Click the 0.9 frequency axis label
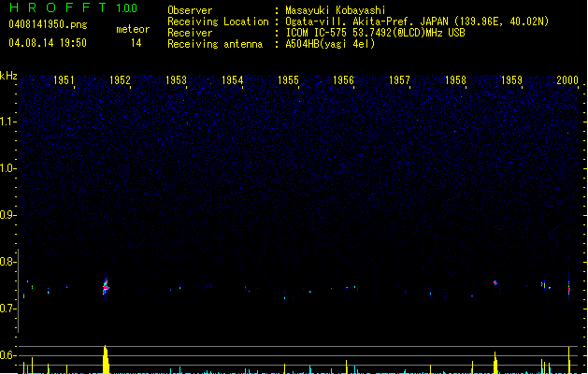588x374 pixels. coord(7,214)
